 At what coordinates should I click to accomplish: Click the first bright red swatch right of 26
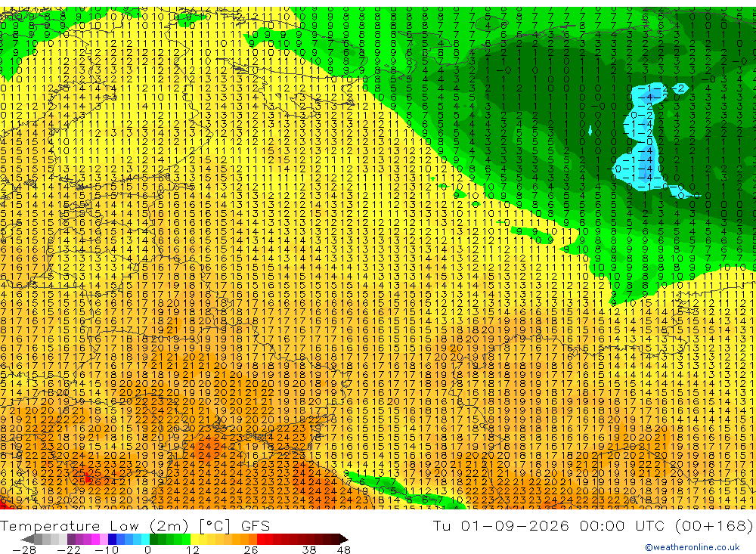(261, 539)
